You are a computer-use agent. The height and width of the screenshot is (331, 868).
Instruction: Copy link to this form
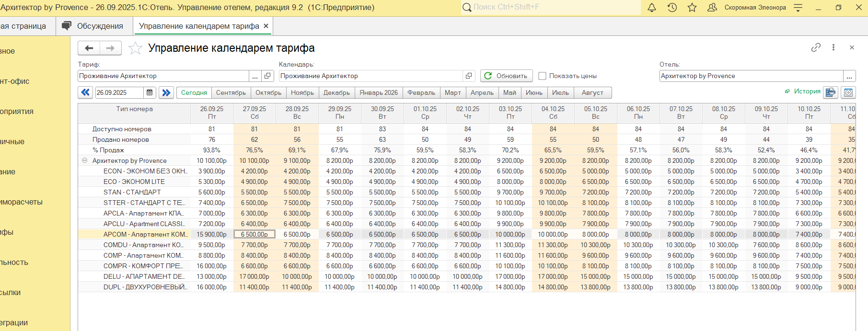(x=816, y=47)
